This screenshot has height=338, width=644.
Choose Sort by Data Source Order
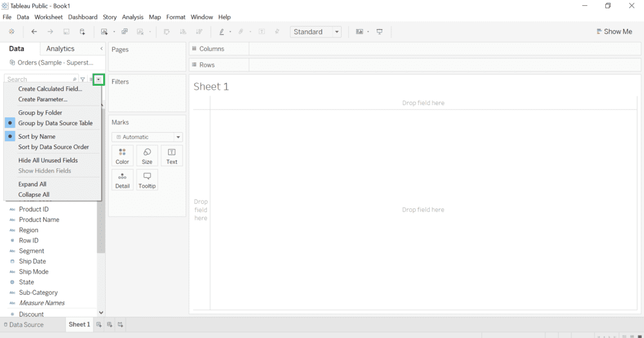tap(52, 147)
